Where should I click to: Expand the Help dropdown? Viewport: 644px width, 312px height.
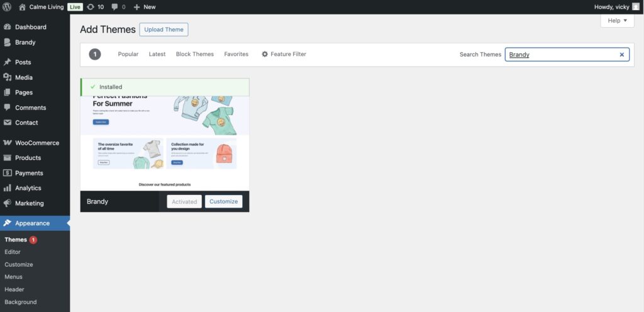pos(618,21)
